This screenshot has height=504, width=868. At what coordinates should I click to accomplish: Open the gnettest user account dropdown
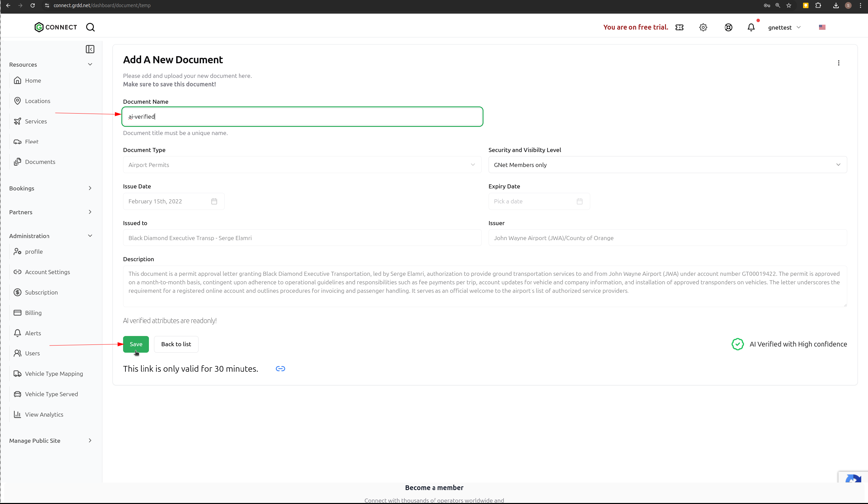click(784, 27)
